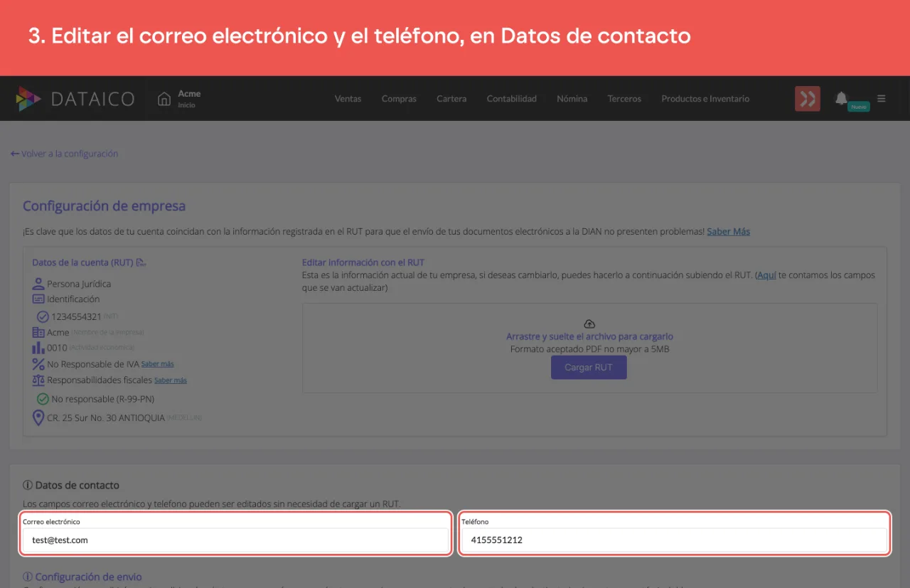Click the Acme Inicio company label

click(189, 99)
